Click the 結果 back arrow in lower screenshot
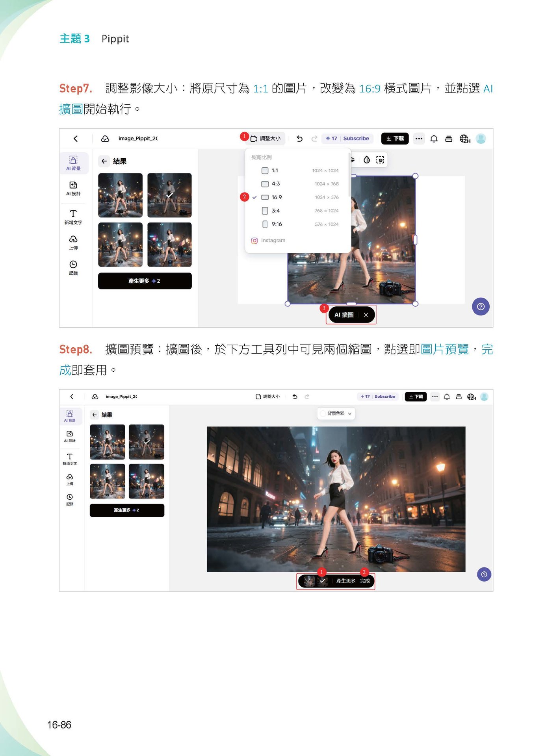The width and height of the screenshot is (559, 756). coord(95,415)
